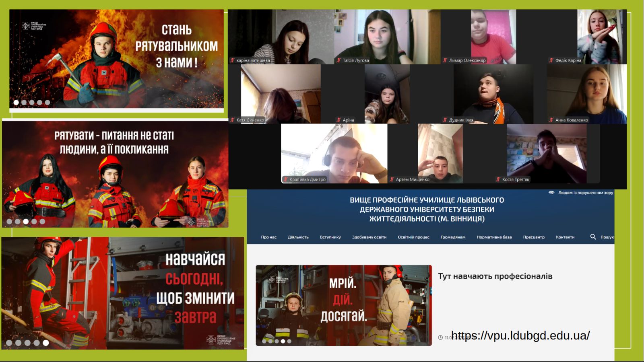This screenshot has width=644, height=362.
Task: Click Таїсія Лугова's video tile
Action: pos(387,37)
